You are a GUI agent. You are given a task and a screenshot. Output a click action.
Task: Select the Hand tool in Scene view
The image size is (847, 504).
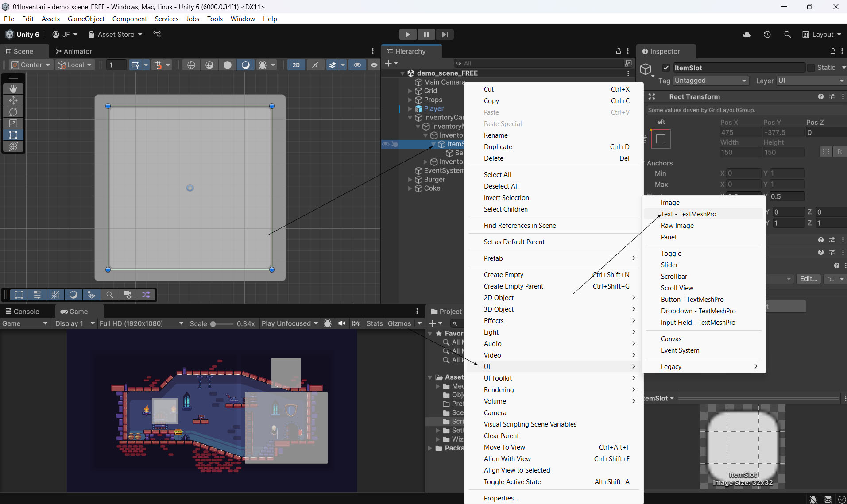pos(13,88)
